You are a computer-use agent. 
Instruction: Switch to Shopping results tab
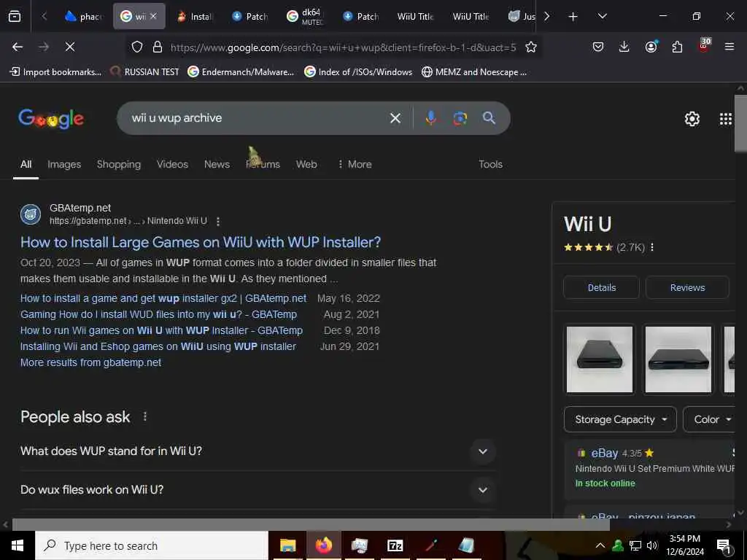[x=119, y=164]
